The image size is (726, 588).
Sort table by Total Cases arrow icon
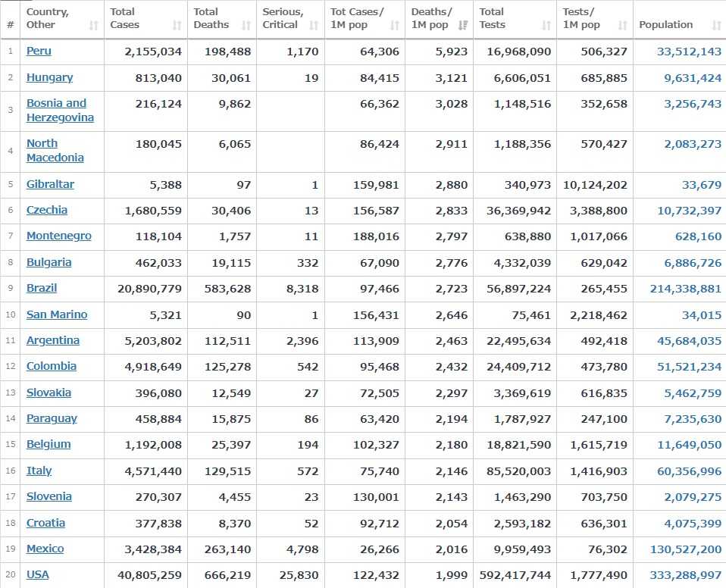177,26
